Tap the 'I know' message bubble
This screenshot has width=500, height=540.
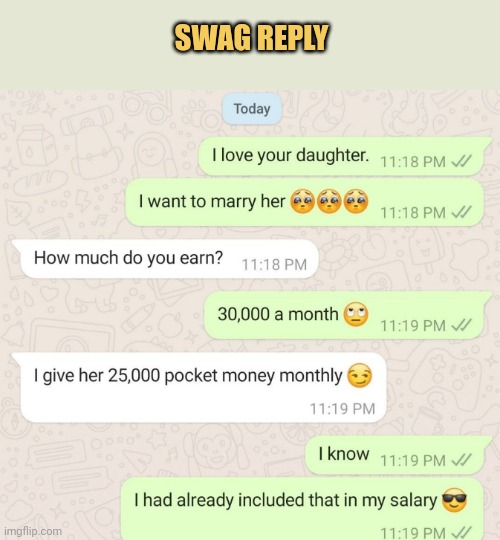tap(399, 455)
